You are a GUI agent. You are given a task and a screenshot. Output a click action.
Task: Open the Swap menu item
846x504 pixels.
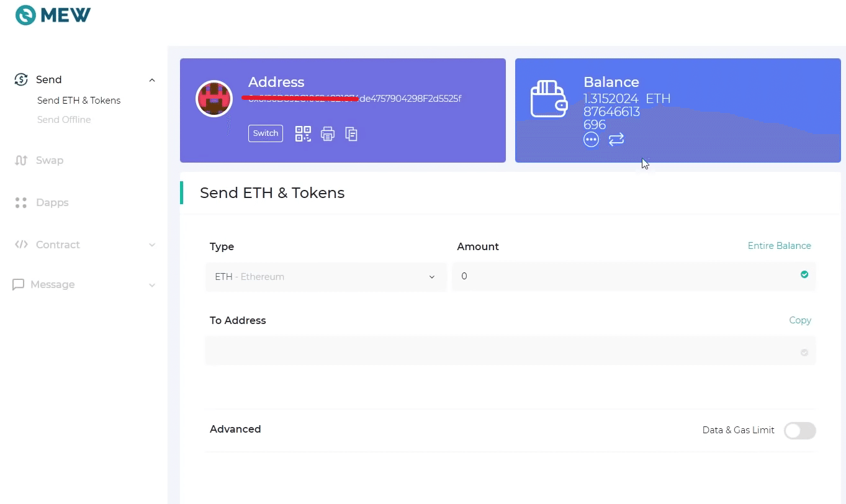(x=50, y=160)
